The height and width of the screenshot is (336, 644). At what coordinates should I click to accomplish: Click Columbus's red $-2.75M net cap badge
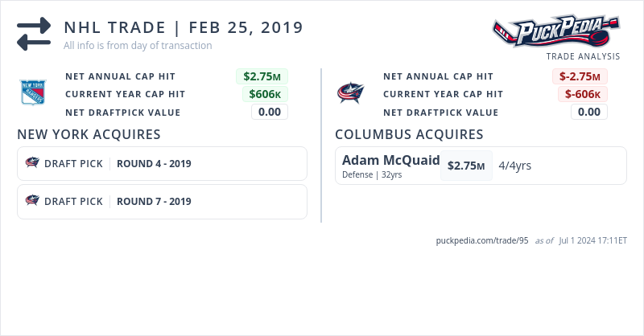pyautogui.click(x=580, y=76)
